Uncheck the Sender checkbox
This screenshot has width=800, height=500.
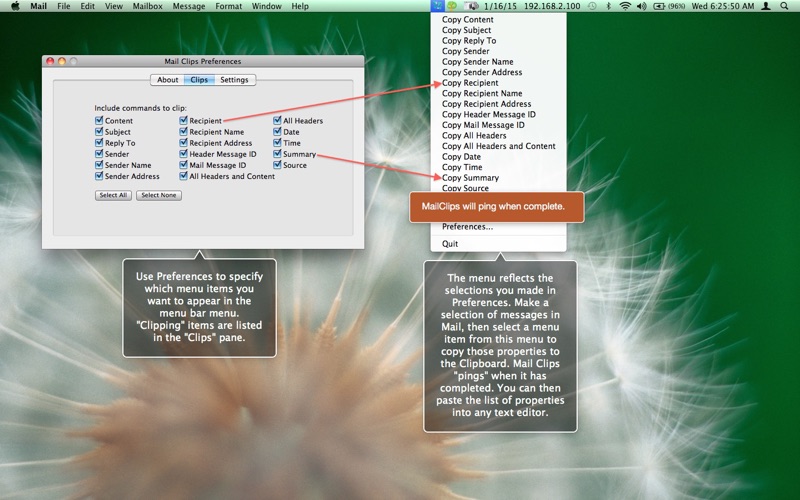coord(99,154)
